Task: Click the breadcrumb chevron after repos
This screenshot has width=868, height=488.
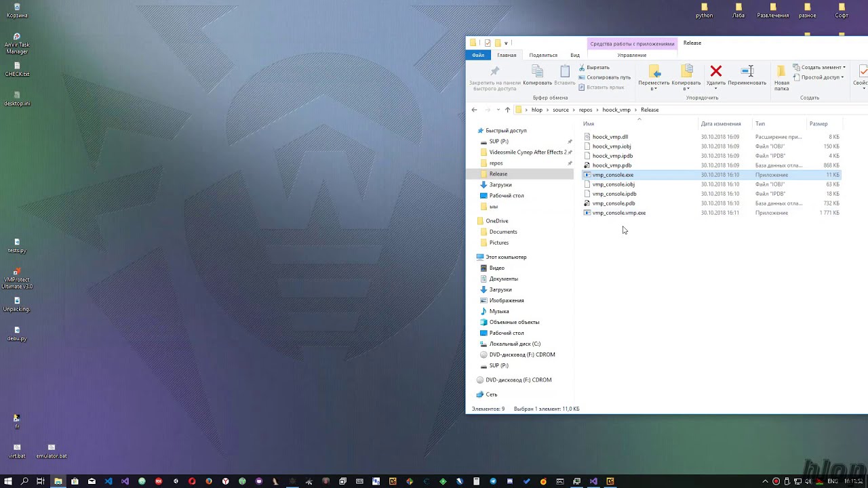Action: coord(597,110)
